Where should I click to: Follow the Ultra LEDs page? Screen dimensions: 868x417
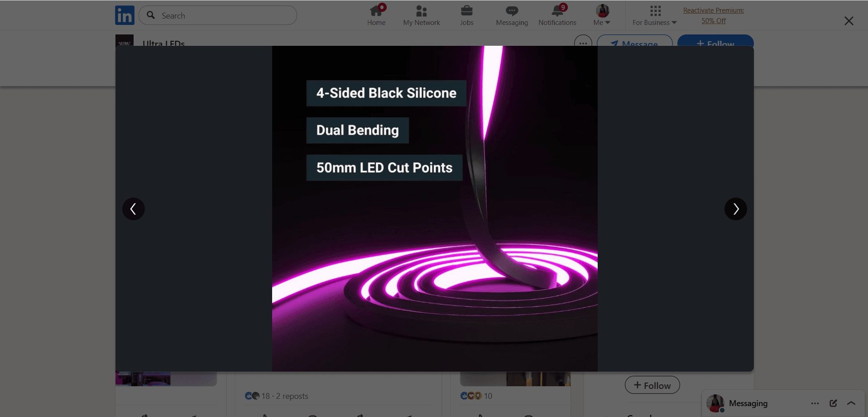pyautogui.click(x=715, y=44)
